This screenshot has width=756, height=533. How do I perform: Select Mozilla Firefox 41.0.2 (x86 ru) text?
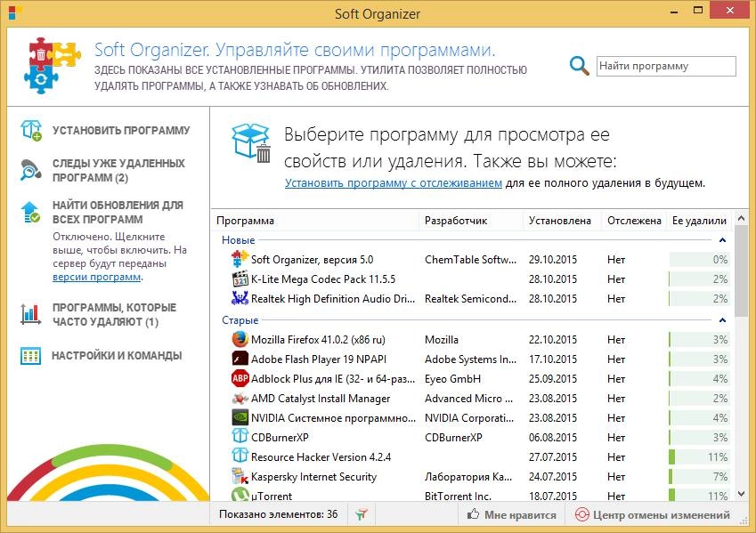pos(318,340)
